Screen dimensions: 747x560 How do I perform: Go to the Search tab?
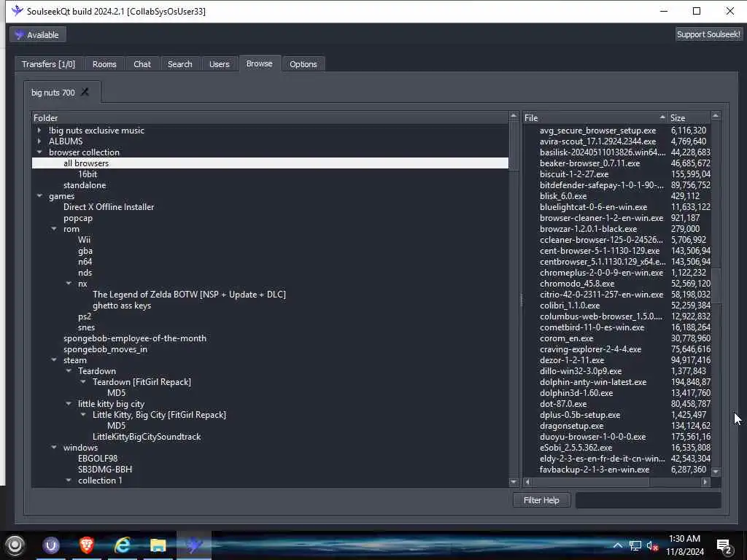coord(179,64)
